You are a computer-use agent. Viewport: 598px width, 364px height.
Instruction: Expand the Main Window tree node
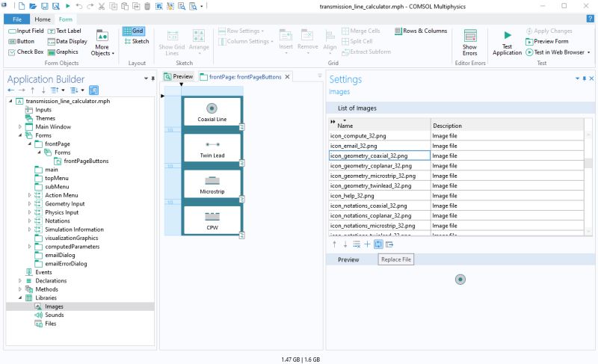[20, 126]
